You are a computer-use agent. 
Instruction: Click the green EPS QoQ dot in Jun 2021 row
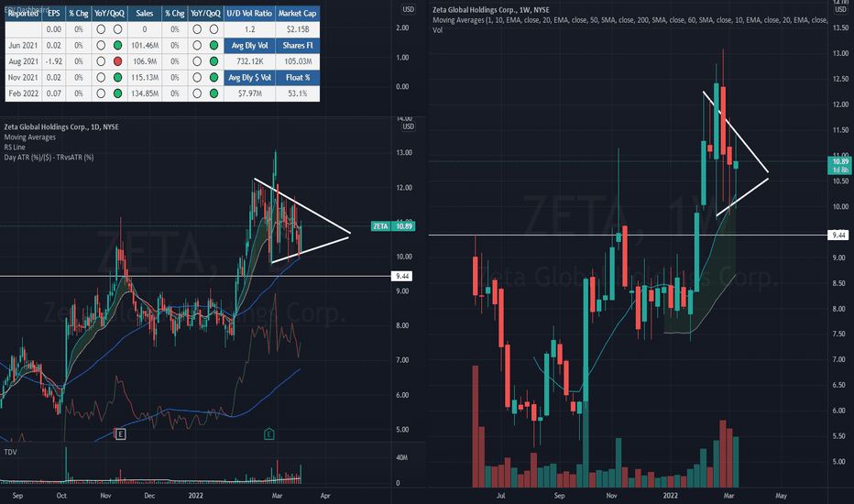pyautogui.click(x=117, y=46)
